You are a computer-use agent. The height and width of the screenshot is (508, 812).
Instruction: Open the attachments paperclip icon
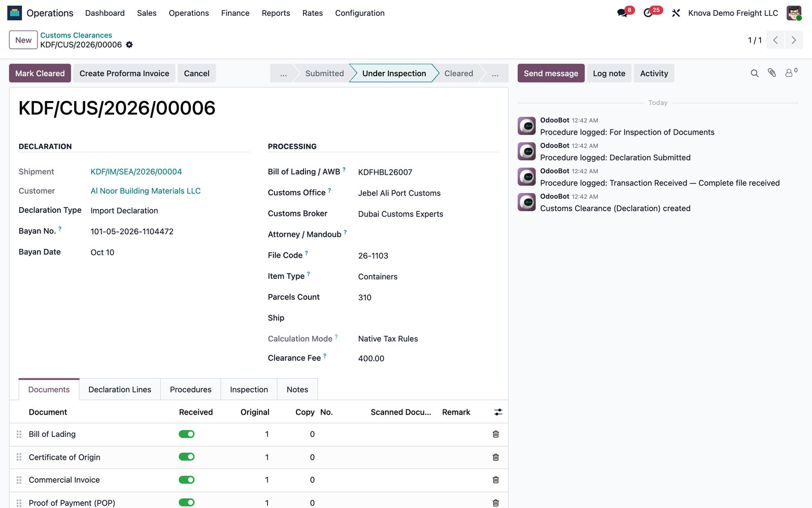pos(772,73)
